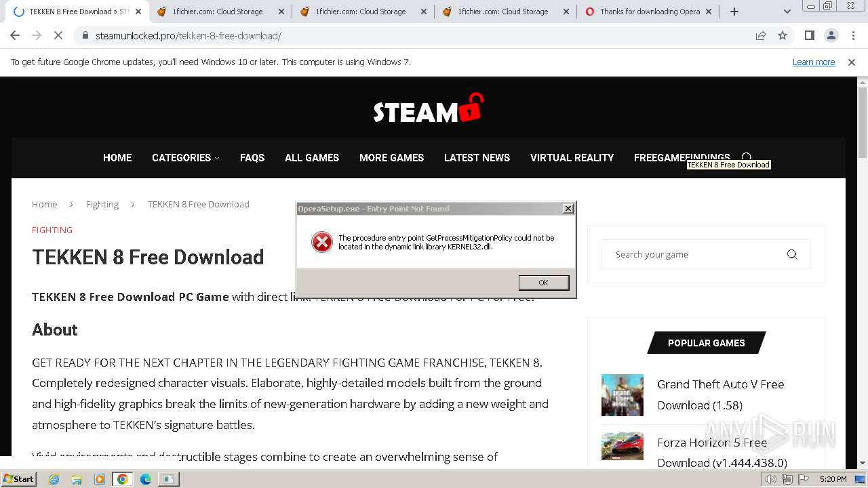This screenshot has height=488, width=868.
Task: Click the About heading
Action: coord(55,329)
